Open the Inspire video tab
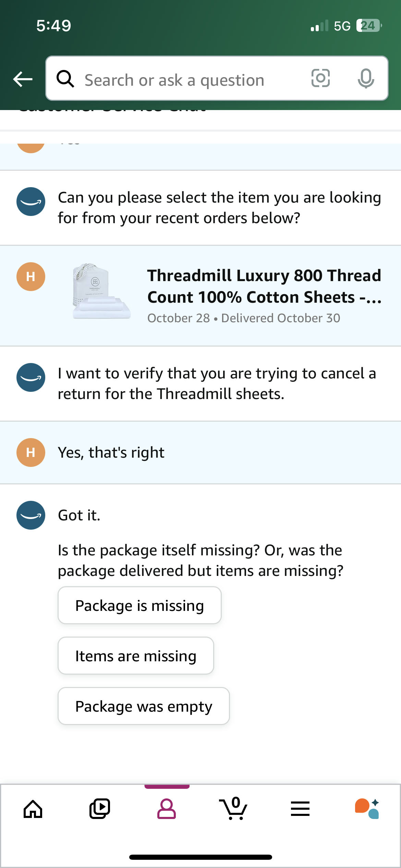401x868 pixels. pos(100,809)
